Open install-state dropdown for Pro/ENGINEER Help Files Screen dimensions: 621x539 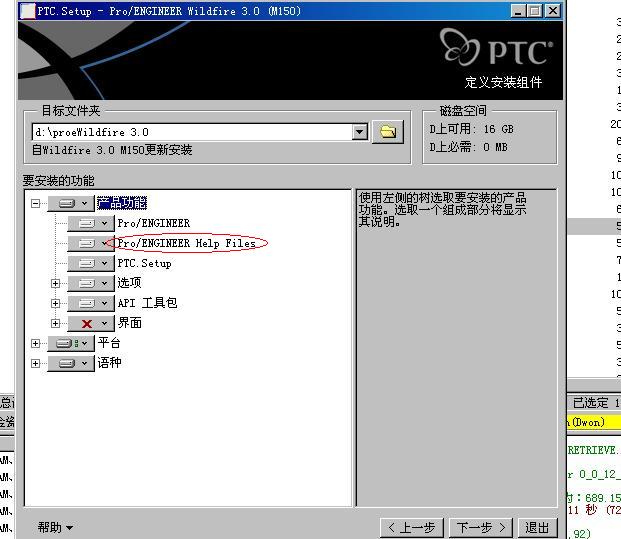(91, 243)
